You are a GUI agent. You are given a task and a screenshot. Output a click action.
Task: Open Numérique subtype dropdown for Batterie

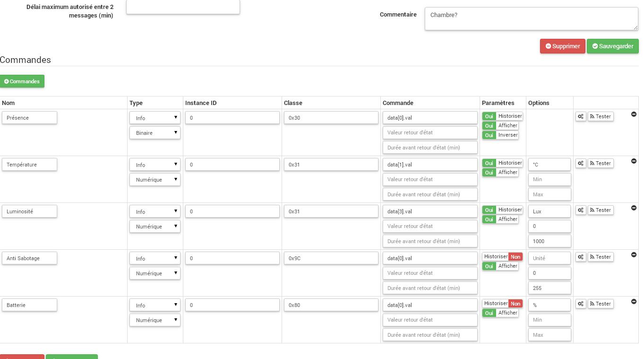pos(155,320)
